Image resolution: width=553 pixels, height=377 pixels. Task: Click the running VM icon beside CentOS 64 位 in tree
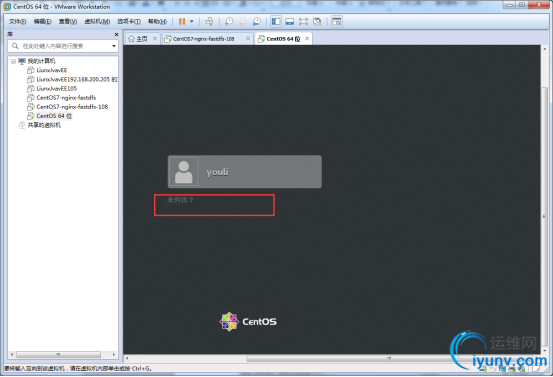point(31,116)
